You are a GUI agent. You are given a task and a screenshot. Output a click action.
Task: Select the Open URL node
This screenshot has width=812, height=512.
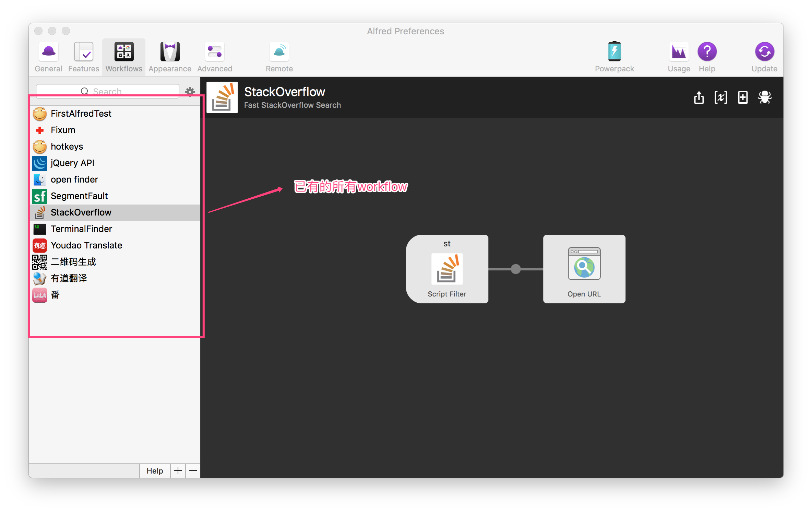584,269
